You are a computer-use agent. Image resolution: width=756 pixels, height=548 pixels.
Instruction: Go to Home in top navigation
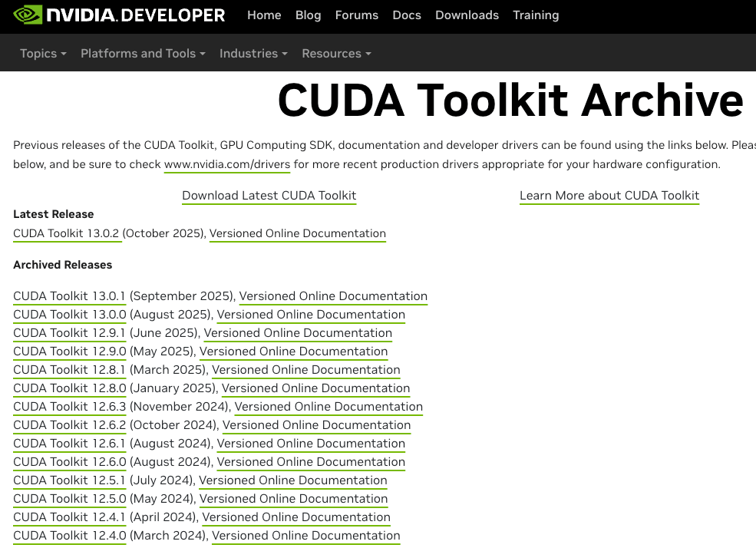coord(264,15)
